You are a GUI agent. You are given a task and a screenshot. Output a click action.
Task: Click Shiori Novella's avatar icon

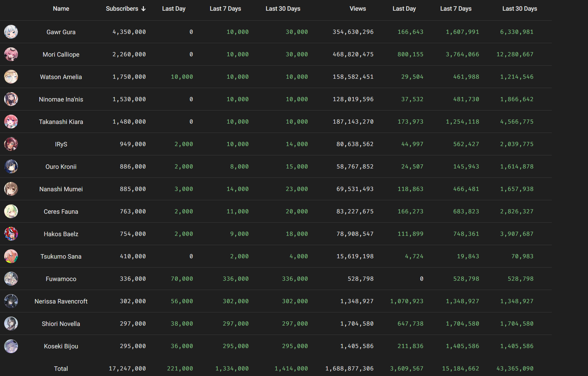point(11,324)
